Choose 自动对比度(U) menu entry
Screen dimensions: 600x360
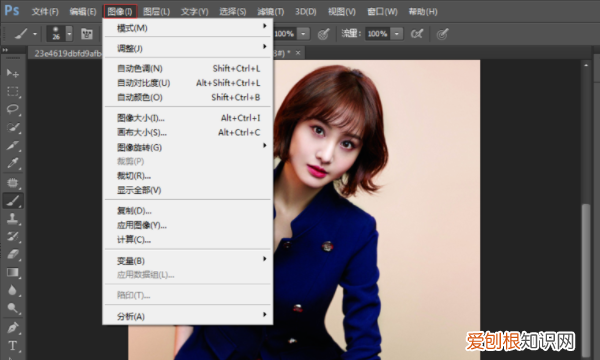[188, 83]
